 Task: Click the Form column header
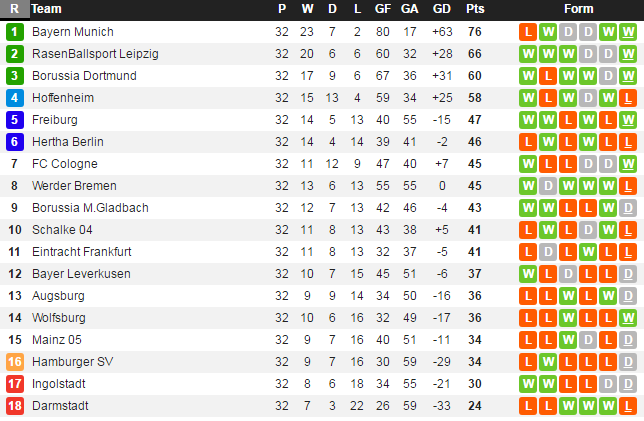point(578,9)
